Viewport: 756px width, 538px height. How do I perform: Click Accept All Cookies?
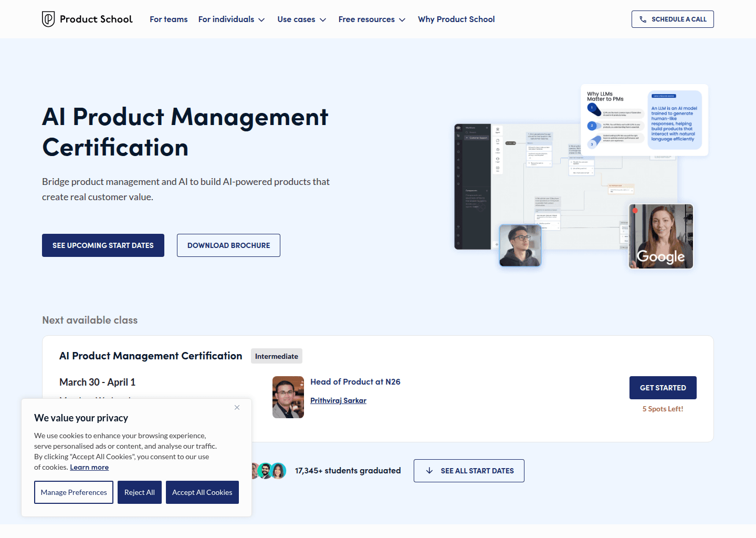[x=202, y=492]
